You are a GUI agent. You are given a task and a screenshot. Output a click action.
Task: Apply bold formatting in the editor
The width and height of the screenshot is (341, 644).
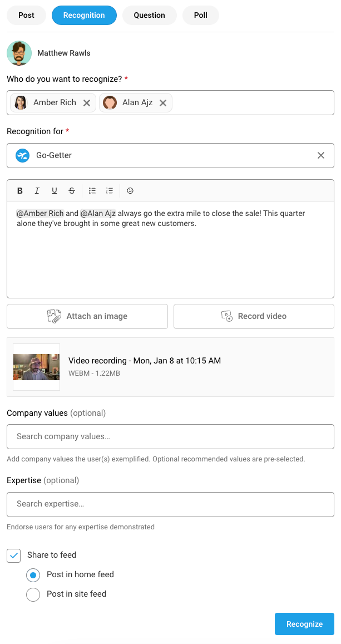pos(19,190)
